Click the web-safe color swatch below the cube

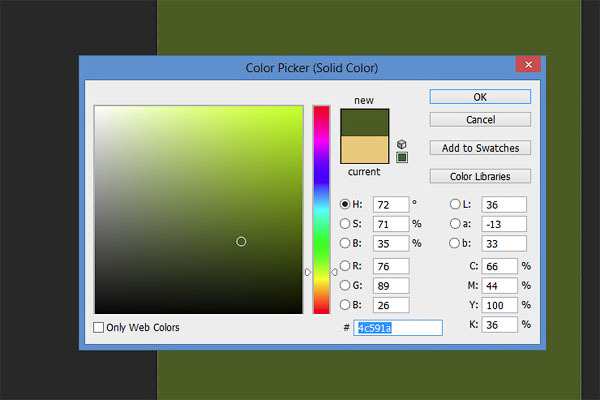pos(402,157)
